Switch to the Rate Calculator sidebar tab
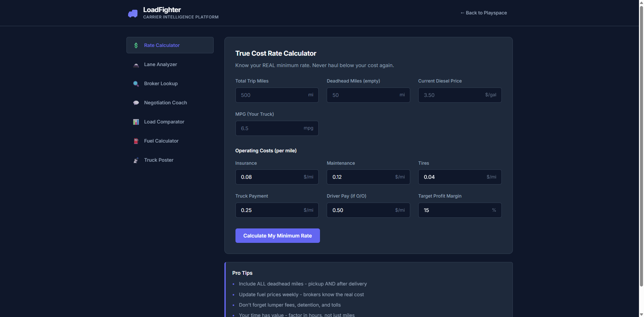The height and width of the screenshot is (317, 644). coord(162,45)
